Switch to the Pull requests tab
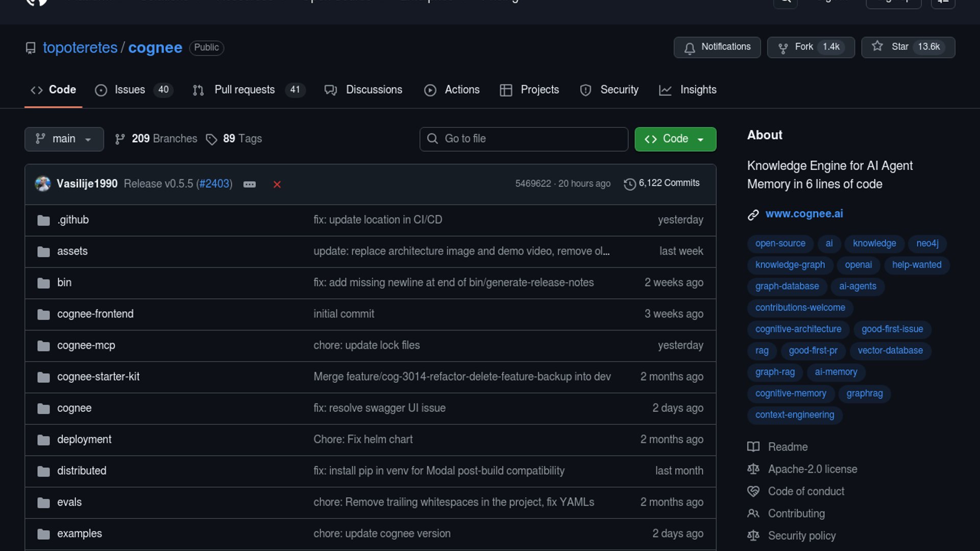This screenshot has height=551, width=980. coord(244,90)
